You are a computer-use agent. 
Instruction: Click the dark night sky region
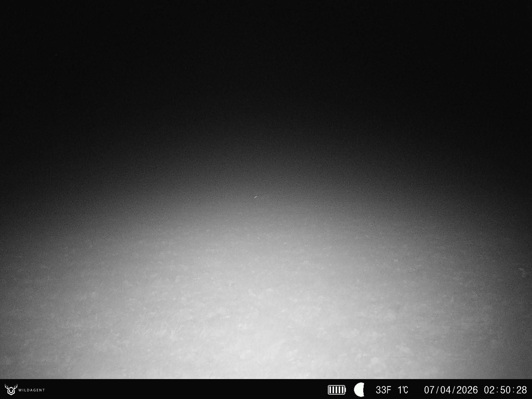pyautogui.click(x=266, y=55)
